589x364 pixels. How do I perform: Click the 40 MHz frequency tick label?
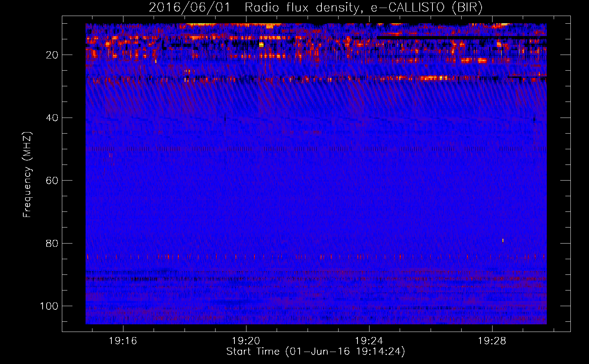pyautogui.click(x=52, y=118)
